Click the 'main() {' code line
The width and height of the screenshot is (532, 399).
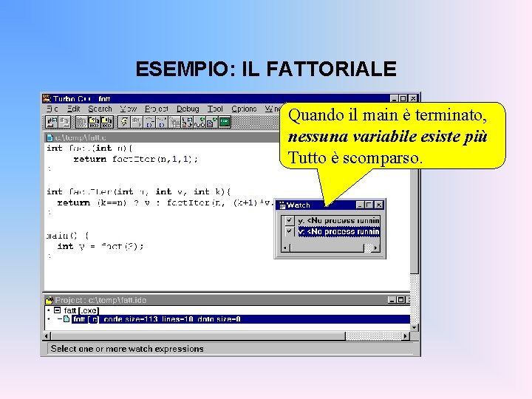tap(68, 236)
